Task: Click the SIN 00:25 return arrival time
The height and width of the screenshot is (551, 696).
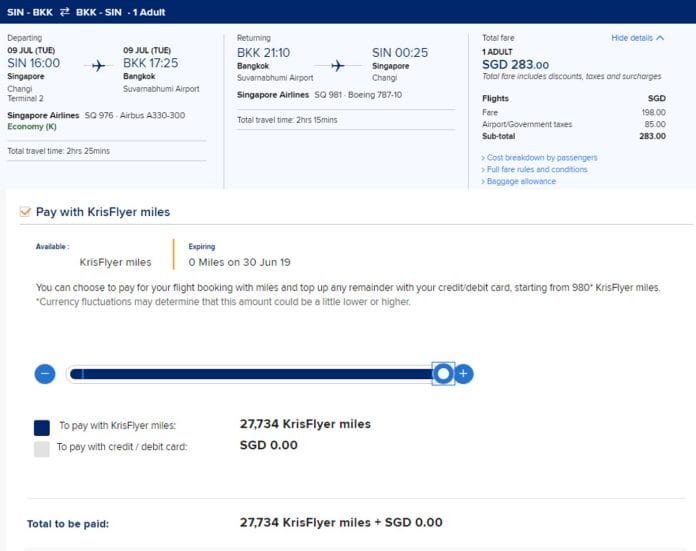Action: coord(400,53)
